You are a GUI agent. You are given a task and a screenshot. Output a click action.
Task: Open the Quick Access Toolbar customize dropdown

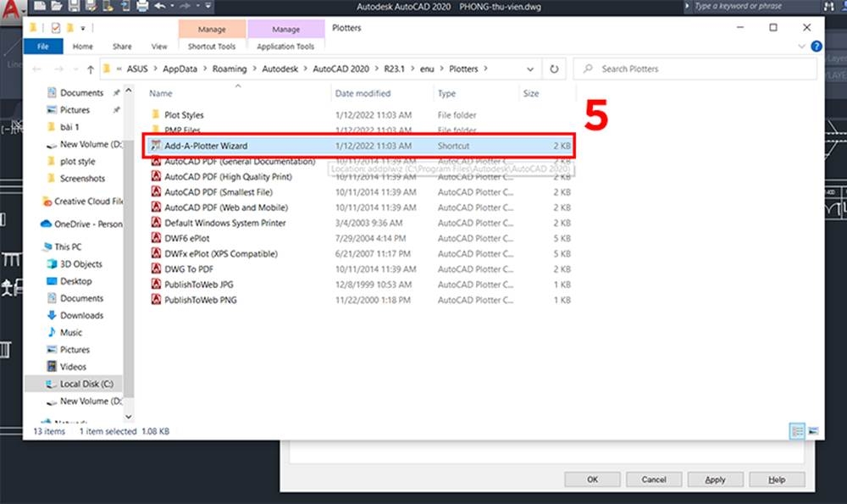coord(83,27)
